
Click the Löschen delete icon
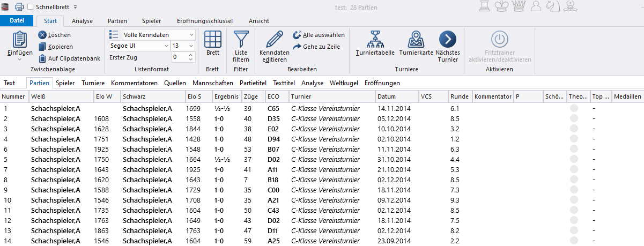point(42,35)
